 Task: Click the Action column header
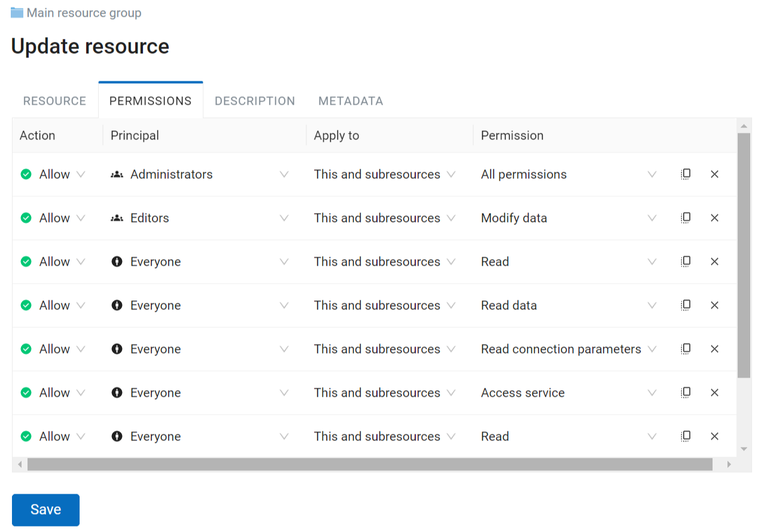point(37,135)
